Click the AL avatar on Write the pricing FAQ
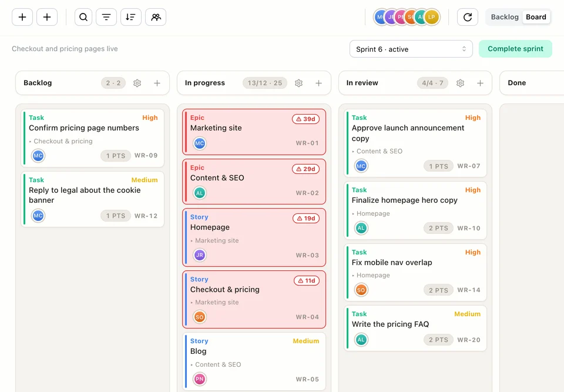This screenshot has height=392, width=564. click(x=361, y=340)
